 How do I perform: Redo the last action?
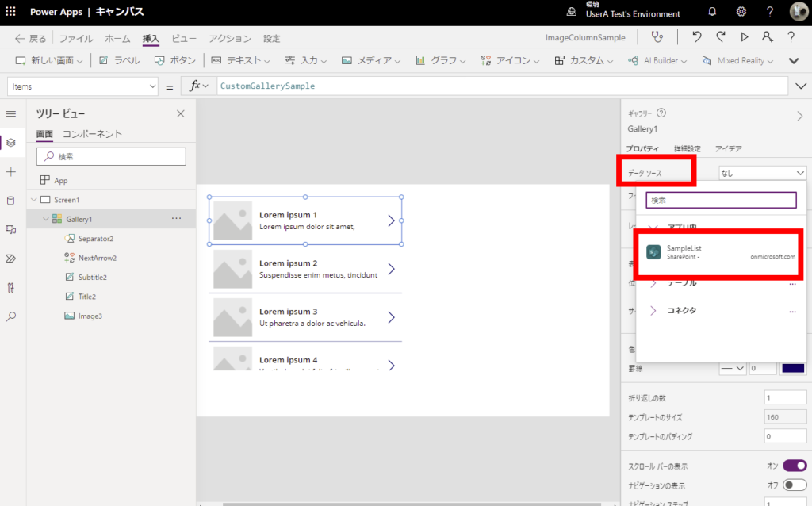(720, 36)
